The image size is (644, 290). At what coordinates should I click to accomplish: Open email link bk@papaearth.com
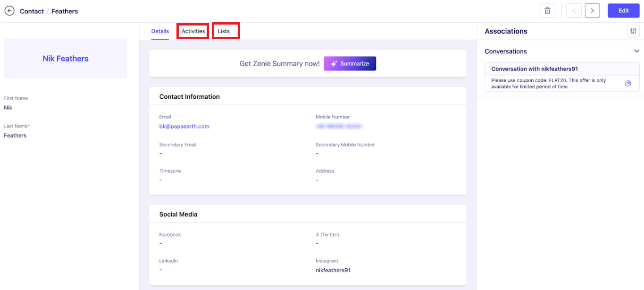click(184, 127)
